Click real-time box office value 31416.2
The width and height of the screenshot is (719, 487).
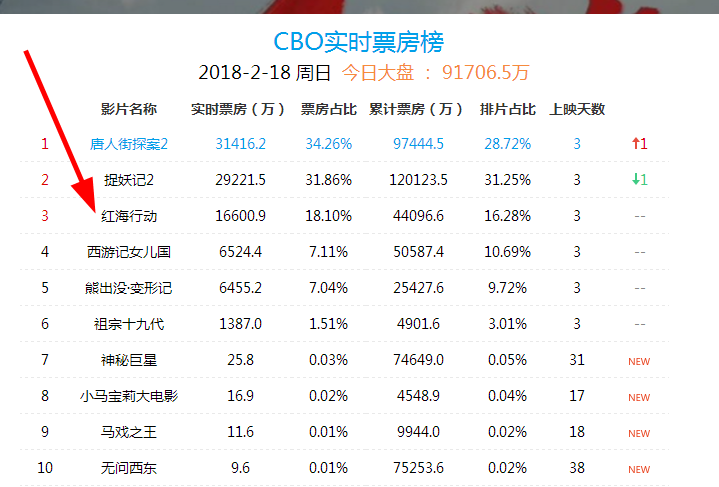241,144
